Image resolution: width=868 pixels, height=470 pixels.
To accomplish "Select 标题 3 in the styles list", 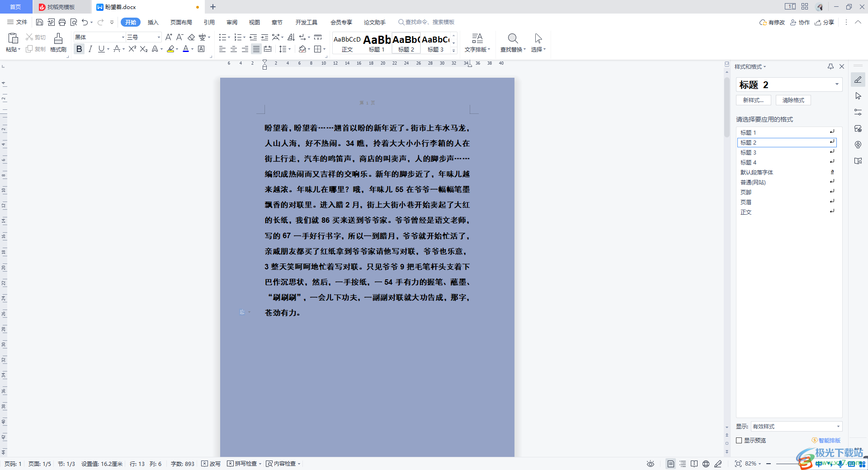I will 787,152.
